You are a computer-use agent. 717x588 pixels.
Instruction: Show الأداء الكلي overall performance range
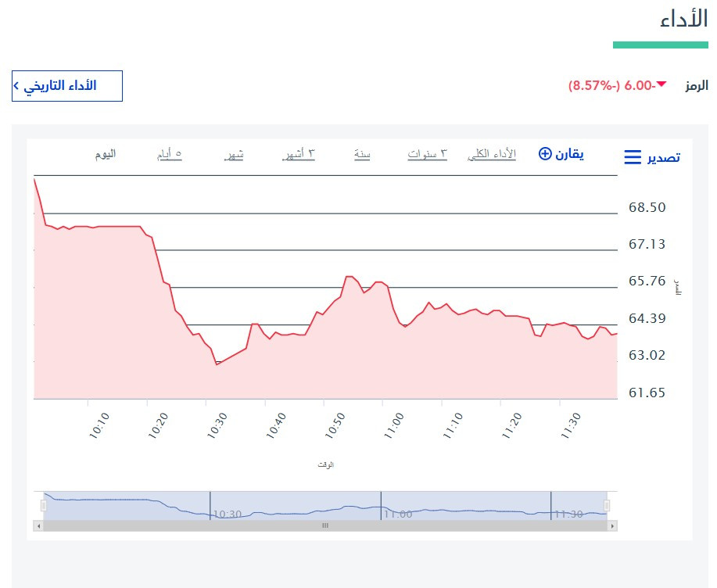click(492, 155)
